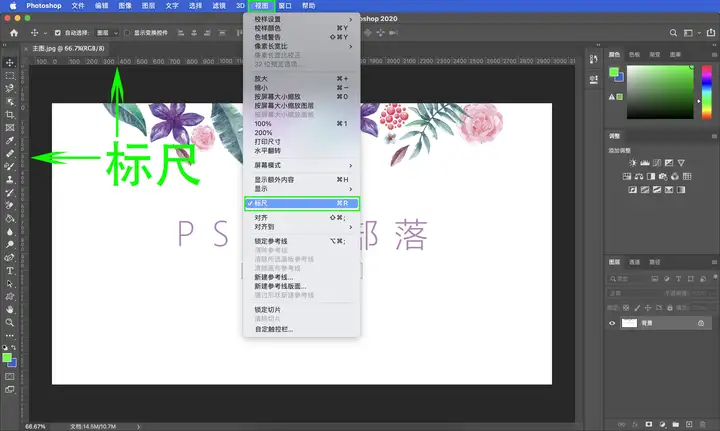
Task: Expand the 对齐到 submenu
Action: coord(302,227)
